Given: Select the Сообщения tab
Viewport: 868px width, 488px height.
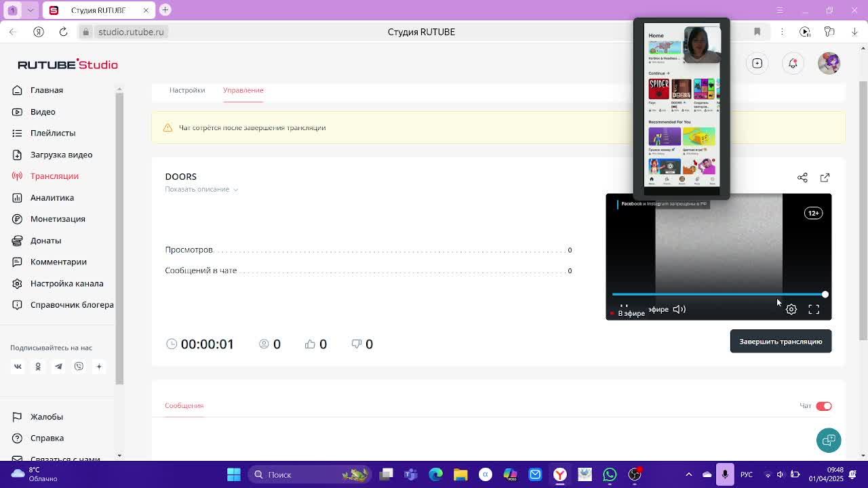Looking at the screenshot, I should click(184, 405).
